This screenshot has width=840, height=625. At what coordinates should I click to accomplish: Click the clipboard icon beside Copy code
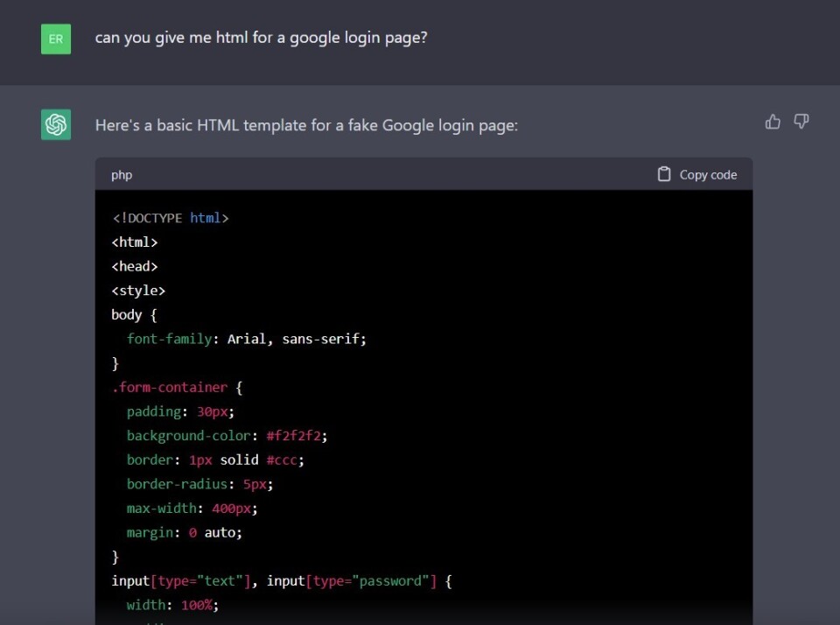coord(664,174)
